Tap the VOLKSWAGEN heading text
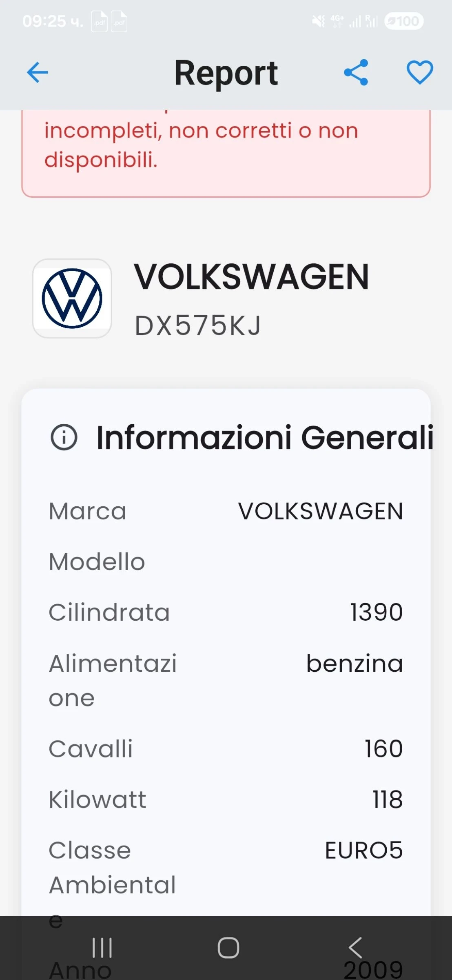 [x=251, y=277]
